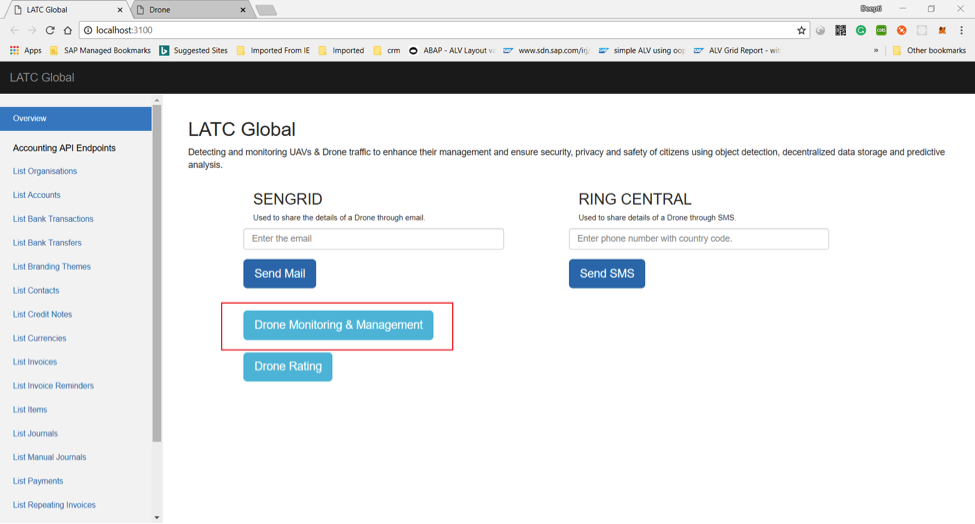Click the sidebar scrollbar up arrow
The width and height of the screenshot is (975, 524).
coord(157,100)
